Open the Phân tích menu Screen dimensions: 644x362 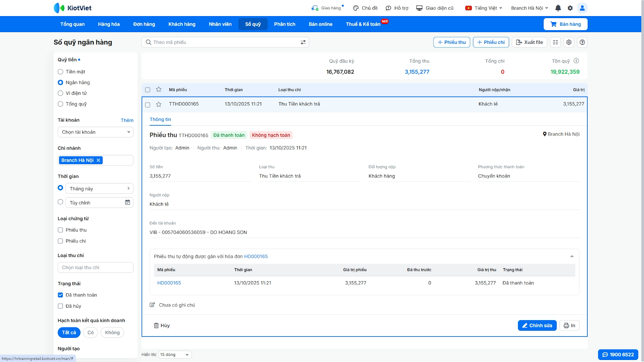point(285,24)
